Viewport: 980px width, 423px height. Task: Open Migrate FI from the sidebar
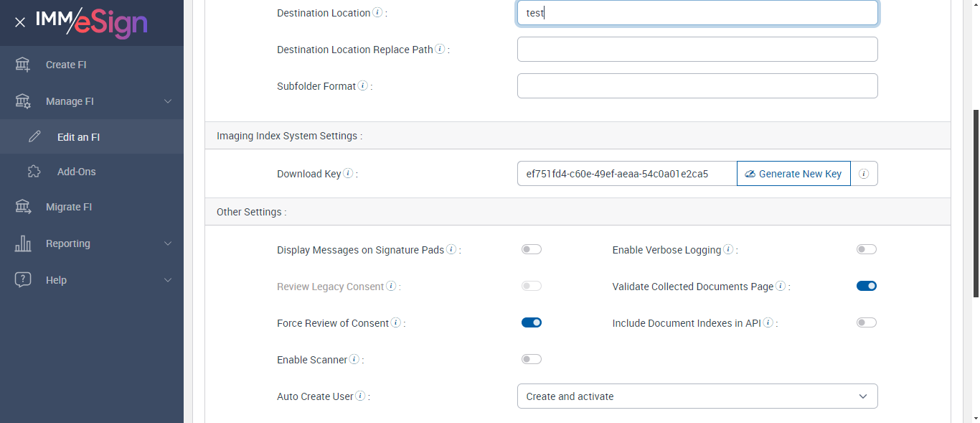69,207
